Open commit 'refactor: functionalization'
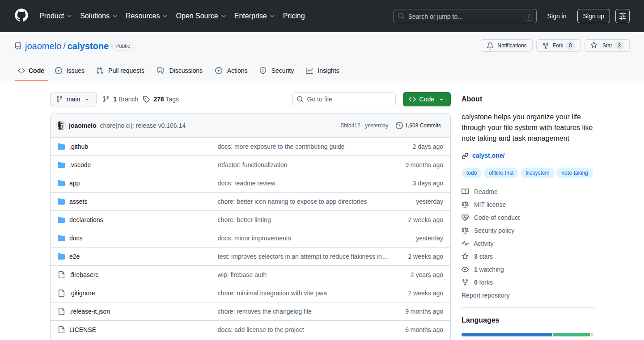644x340 pixels. [x=252, y=165]
